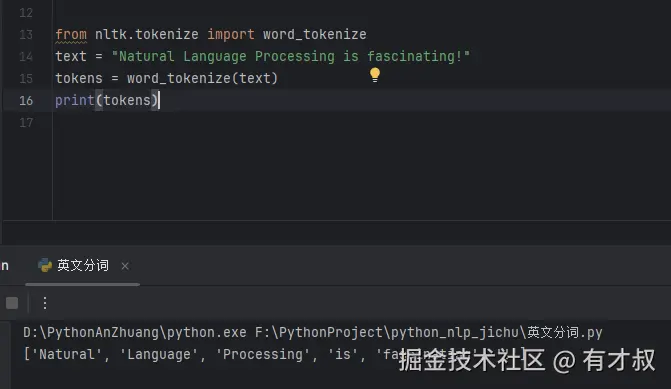Click 'Language' in console output list

point(159,354)
